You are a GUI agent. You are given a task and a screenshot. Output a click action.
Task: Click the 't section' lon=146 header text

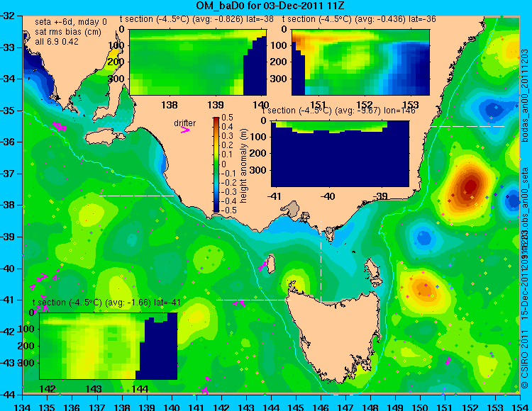(x=338, y=111)
